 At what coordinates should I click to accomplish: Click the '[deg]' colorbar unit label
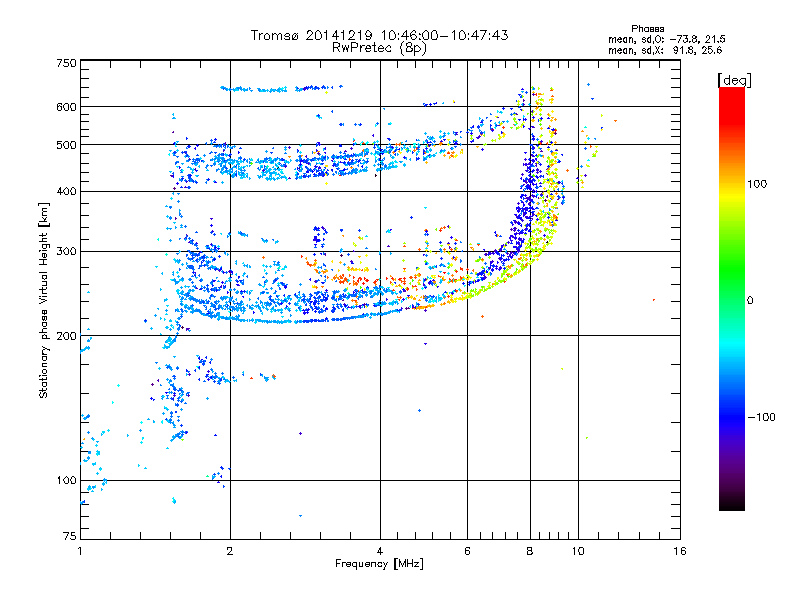734,80
